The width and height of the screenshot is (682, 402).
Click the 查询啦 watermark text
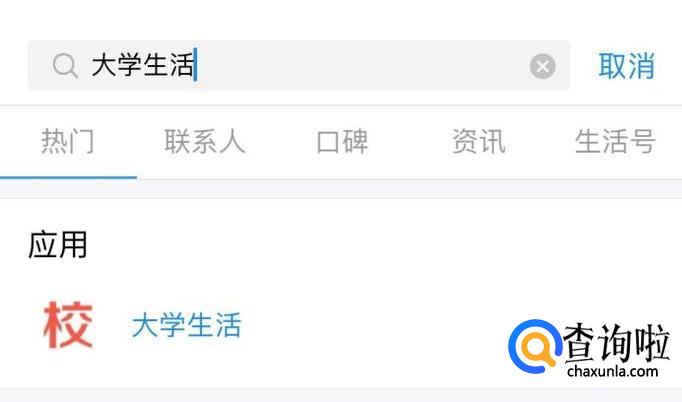coord(616,343)
